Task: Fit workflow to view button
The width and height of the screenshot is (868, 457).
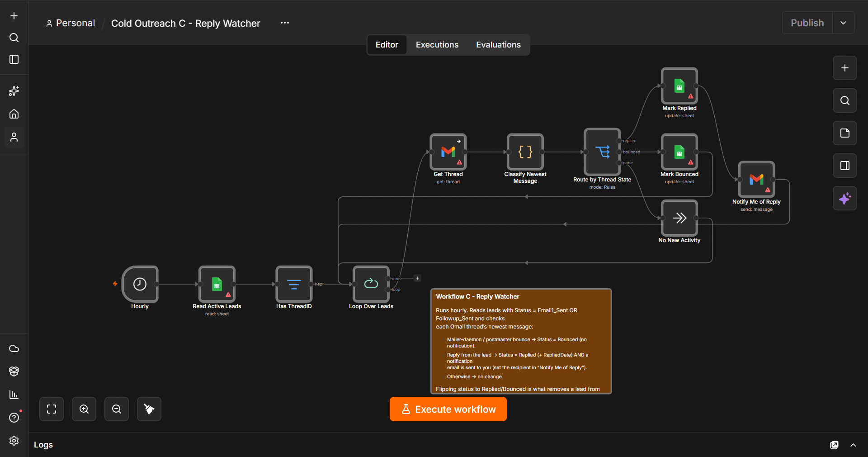Action: tap(52, 409)
